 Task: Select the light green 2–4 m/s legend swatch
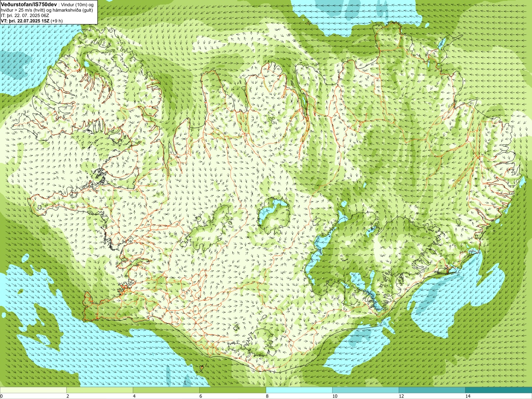pyautogui.click(x=100, y=391)
